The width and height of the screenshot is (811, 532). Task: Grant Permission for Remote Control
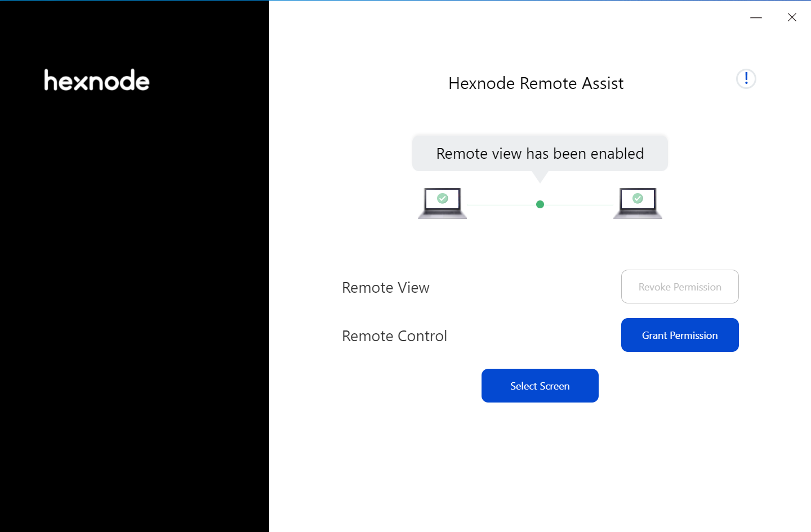tap(680, 335)
